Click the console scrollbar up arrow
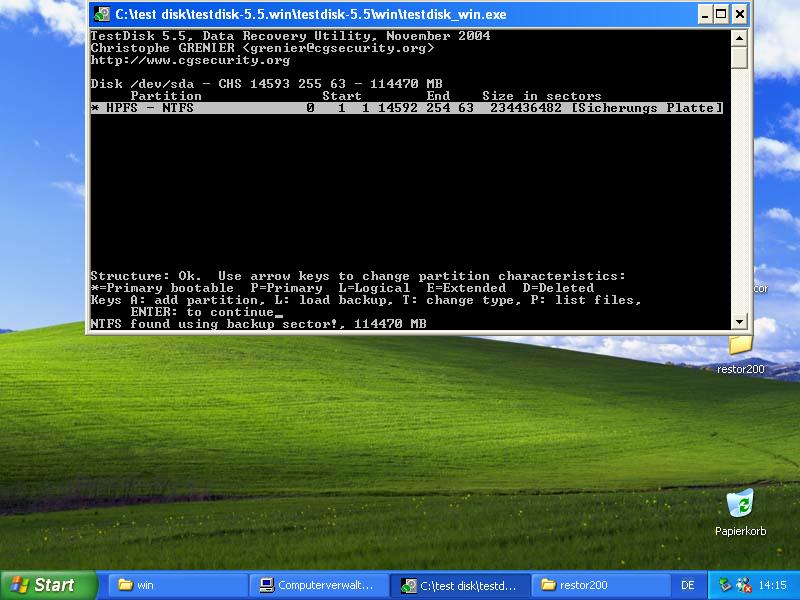This screenshot has height=600, width=800. tap(739, 38)
